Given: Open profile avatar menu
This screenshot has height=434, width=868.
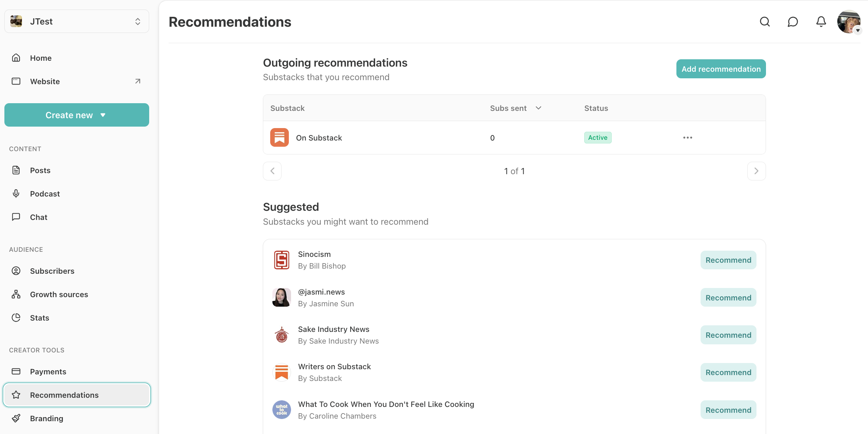Looking at the screenshot, I should [849, 22].
